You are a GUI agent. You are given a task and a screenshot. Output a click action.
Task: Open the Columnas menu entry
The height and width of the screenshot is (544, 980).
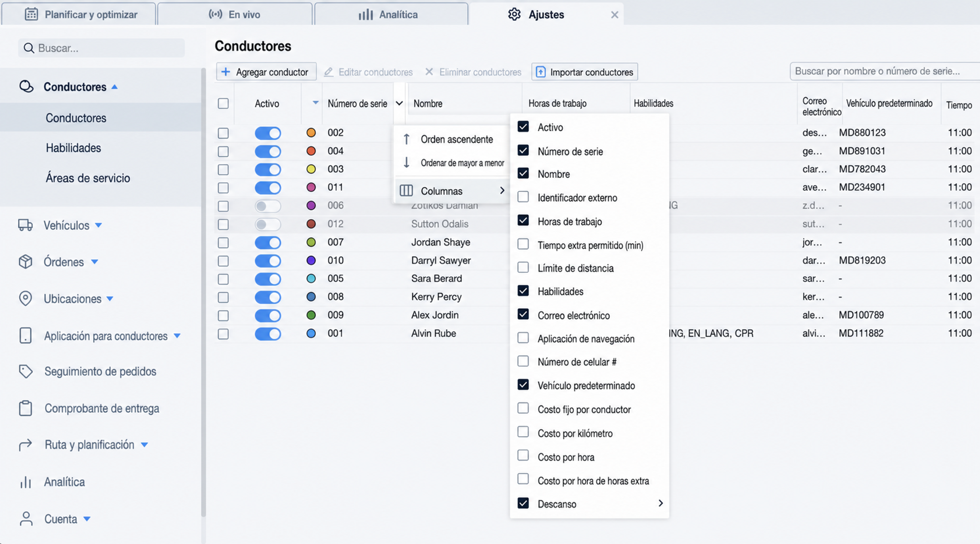452,191
